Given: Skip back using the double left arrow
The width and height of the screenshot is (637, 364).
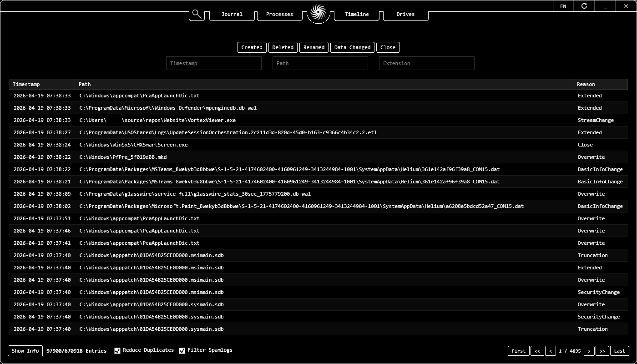Looking at the screenshot, I should pyautogui.click(x=537, y=351).
